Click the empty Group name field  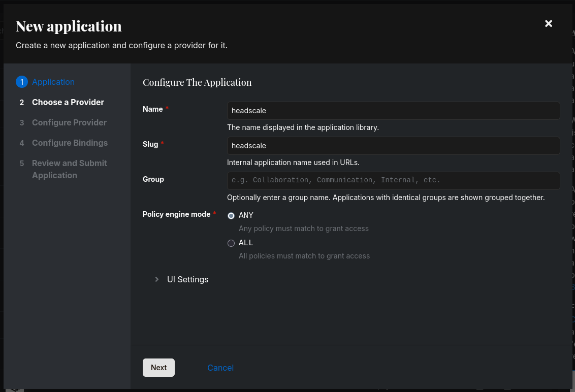(x=393, y=180)
